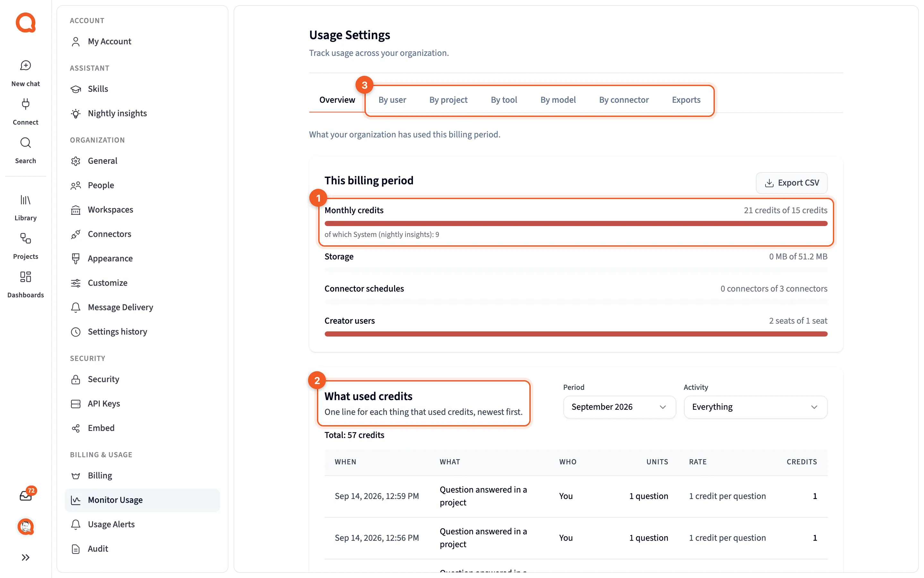Click the WHEN column header
This screenshot has height=578, width=924.
345,462
